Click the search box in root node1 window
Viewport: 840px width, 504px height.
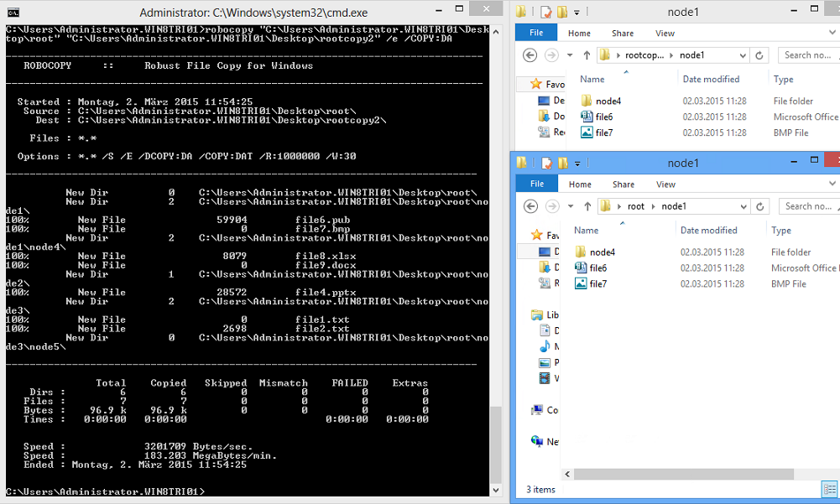(x=808, y=206)
